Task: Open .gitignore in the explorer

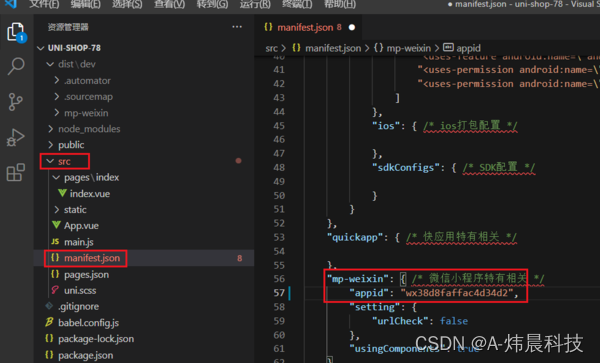Action: pyautogui.click(x=78, y=306)
